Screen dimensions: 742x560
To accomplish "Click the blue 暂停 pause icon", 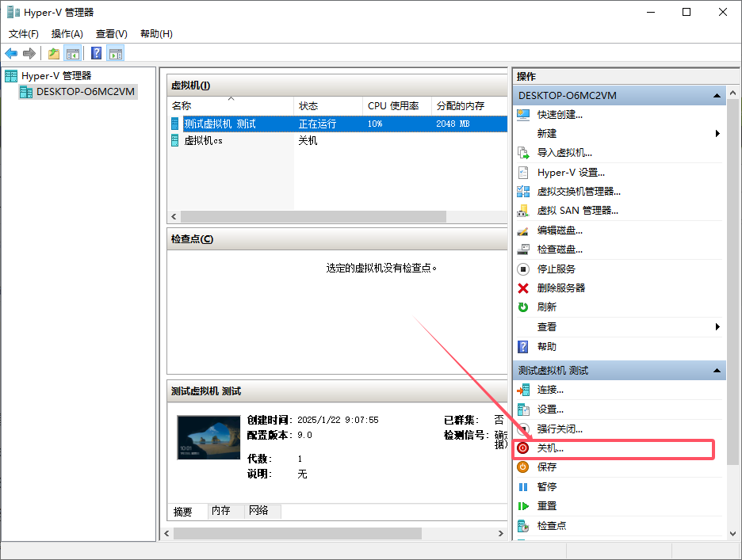I will click(523, 486).
